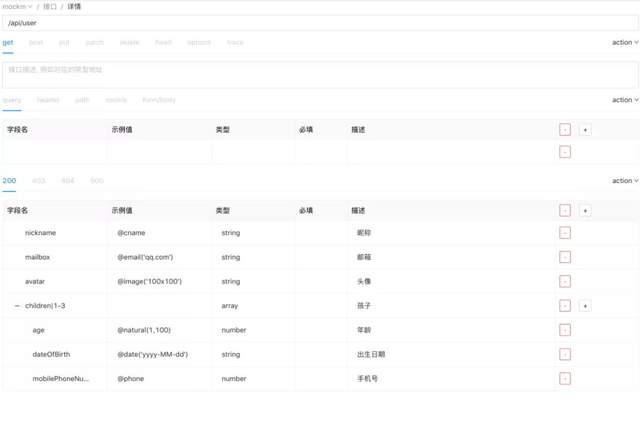Switch to the put method tab
This screenshot has width=640, height=424.
click(x=64, y=42)
